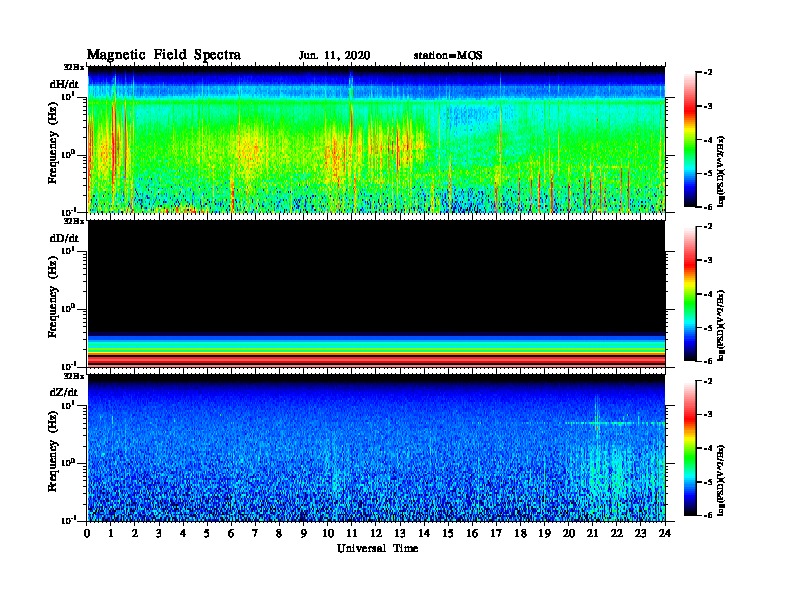Click hour tick label '0' on time axis

[x=87, y=533]
